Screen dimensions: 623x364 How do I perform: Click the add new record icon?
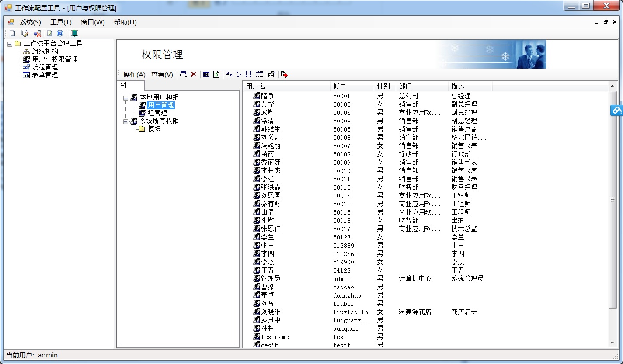tap(183, 74)
